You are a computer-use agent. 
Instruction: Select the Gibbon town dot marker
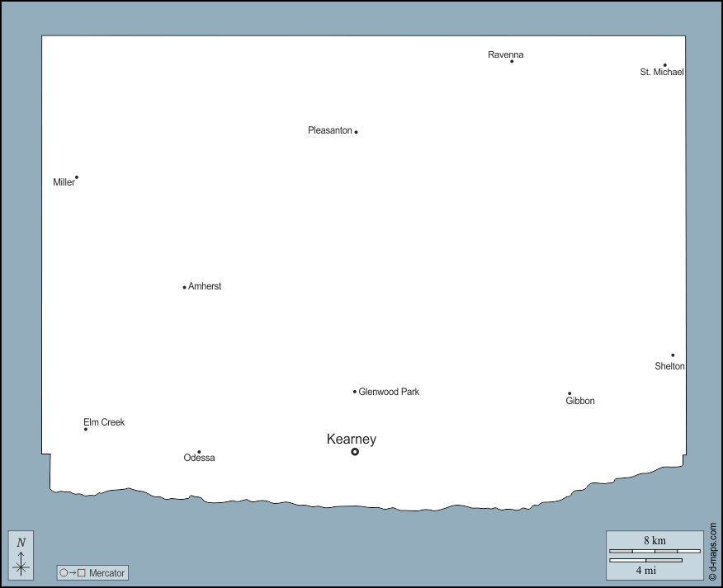tap(569, 393)
